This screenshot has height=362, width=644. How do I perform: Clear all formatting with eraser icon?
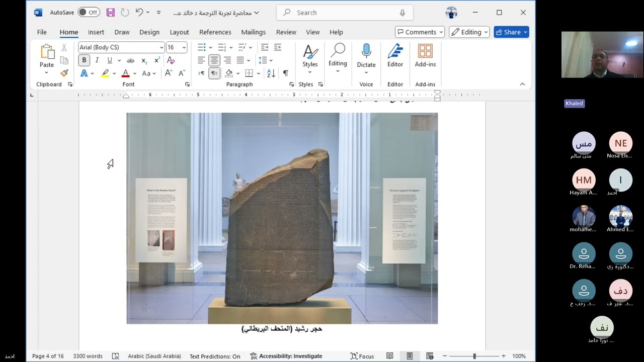coord(171,60)
